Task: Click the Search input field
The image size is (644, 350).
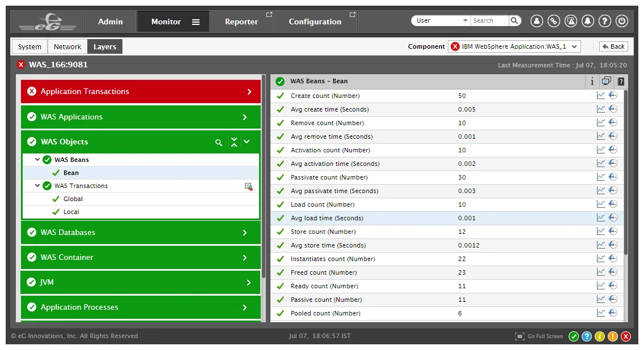Action: 490,20
